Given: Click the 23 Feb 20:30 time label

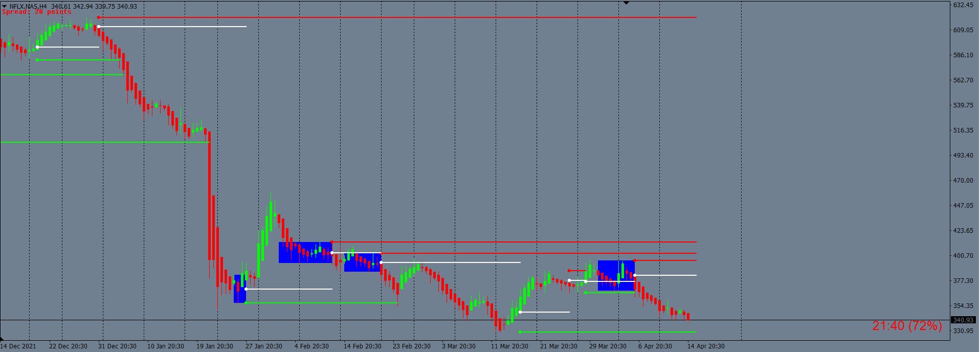Looking at the screenshot, I should pos(411,346).
